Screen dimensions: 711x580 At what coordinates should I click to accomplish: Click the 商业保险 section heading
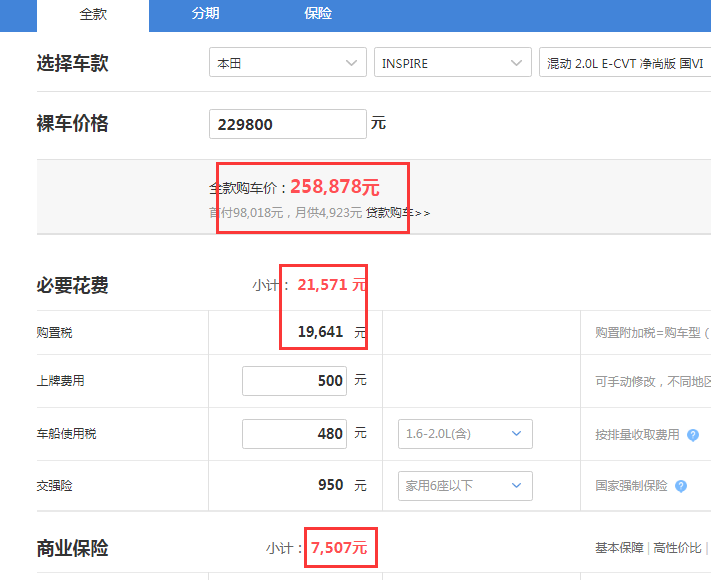[73, 548]
